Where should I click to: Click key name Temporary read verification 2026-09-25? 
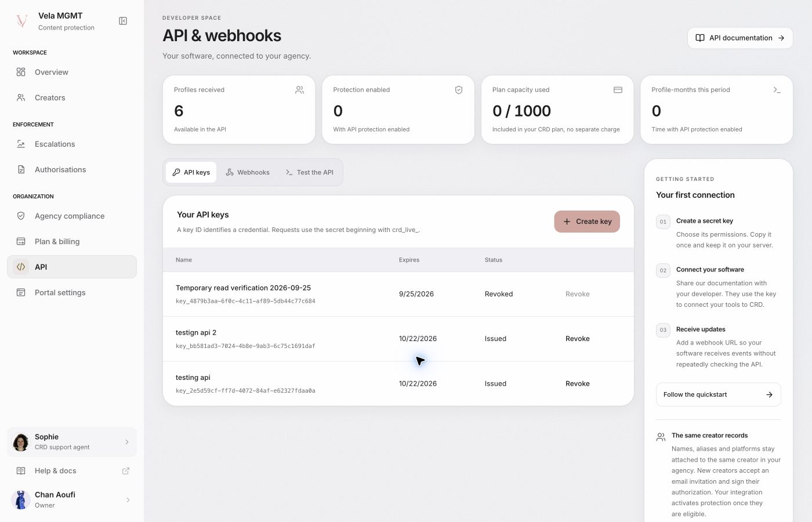(x=243, y=288)
